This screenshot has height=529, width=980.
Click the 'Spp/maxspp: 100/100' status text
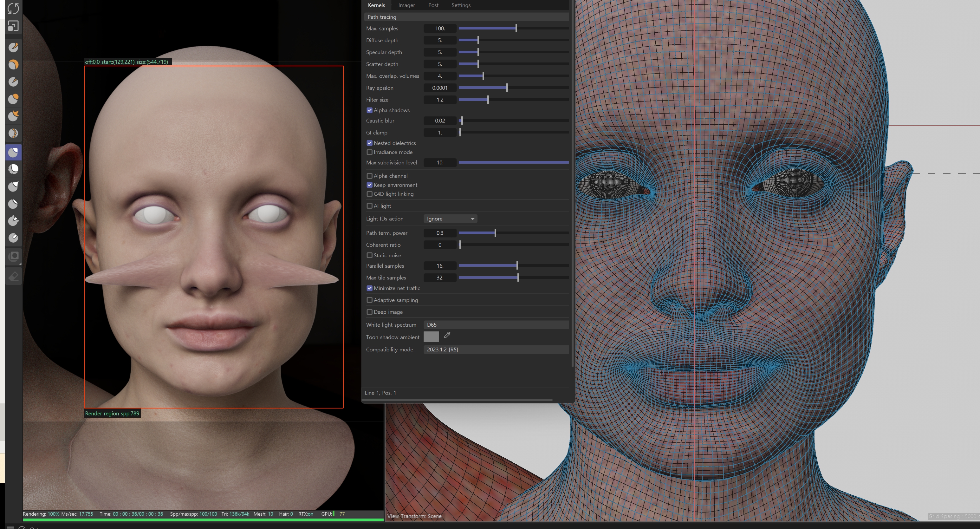pyautogui.click(x=193, y=514)
